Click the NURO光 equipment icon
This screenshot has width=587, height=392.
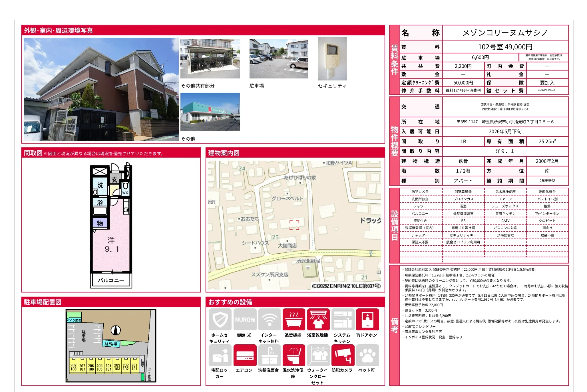point(245,319)
